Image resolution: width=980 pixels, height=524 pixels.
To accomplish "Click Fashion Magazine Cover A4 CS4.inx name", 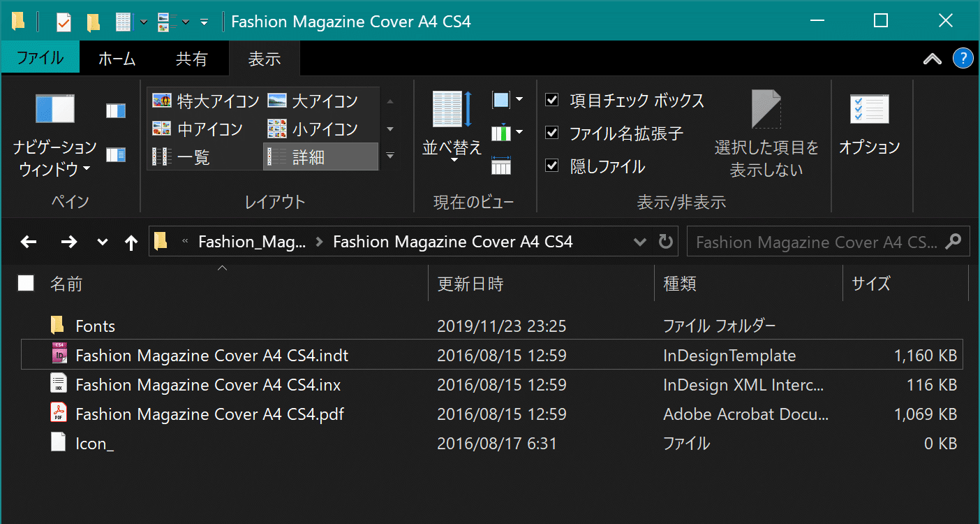I will click(208, 385).
